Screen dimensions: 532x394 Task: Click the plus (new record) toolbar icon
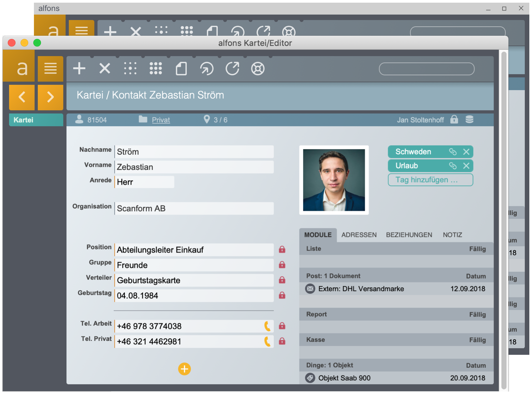(x=79, y=69)
